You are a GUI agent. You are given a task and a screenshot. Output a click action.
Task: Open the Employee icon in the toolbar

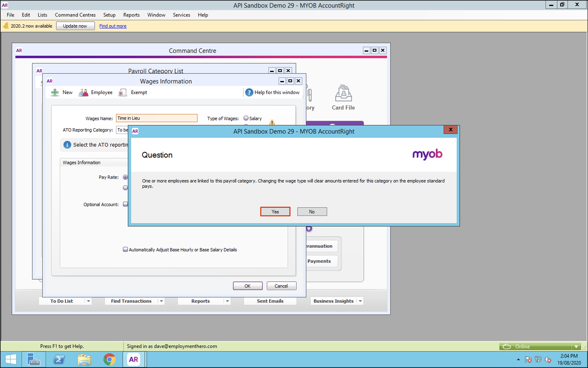[x=83, y=93]
